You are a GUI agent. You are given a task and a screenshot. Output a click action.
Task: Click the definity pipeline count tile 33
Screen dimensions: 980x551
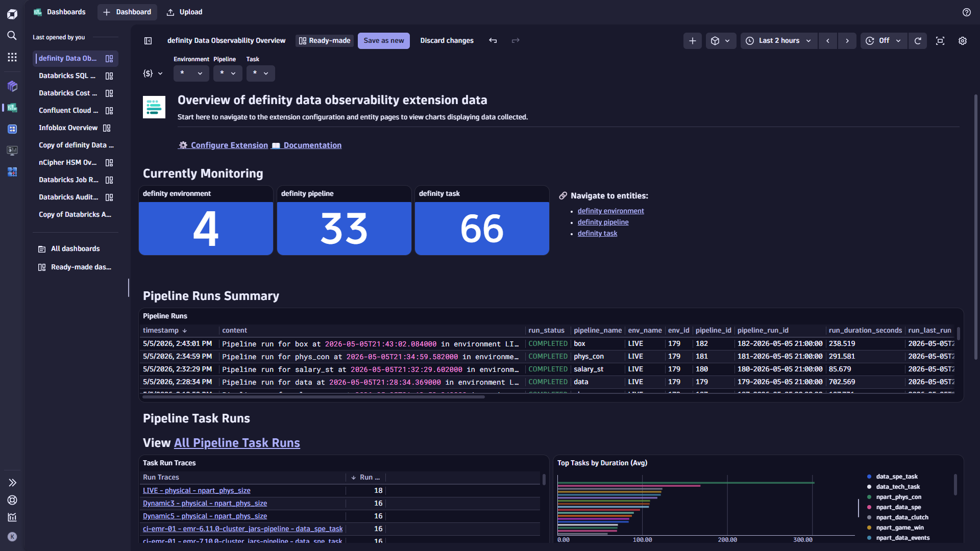coord(344,229)
